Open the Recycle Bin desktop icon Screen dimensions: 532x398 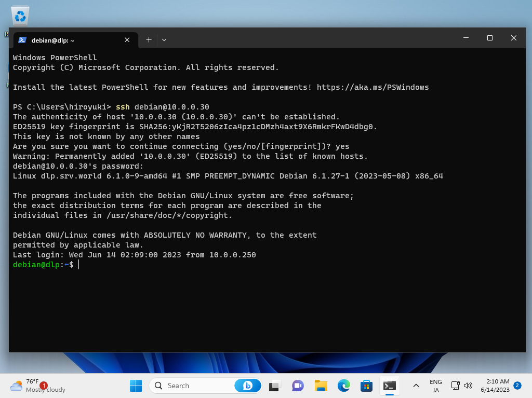point(20,16)
